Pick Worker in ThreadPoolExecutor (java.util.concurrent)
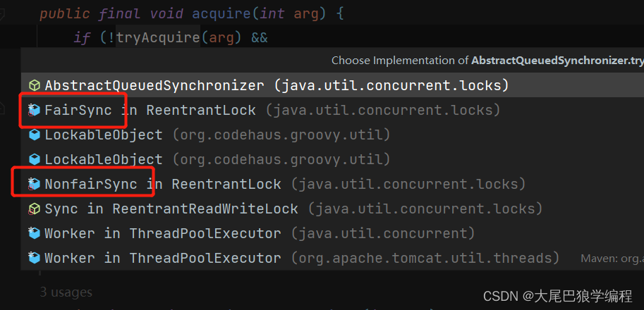Viewport: 644px width, 310px height. pos(332,233)
